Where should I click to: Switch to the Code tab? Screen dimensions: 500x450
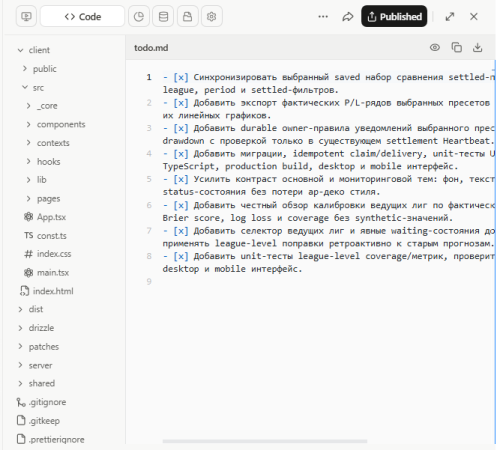[x=82, y=16]
